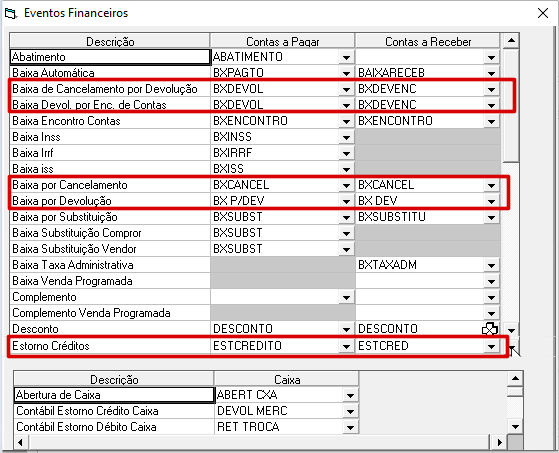
Task: Click the top grid Descrição column header
Action: [x=110, y=41]
